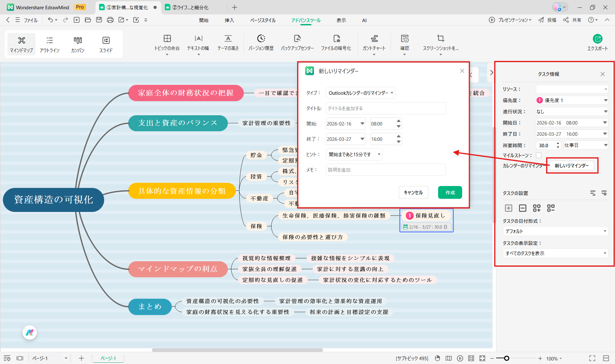Switch to Outline view mode
Image resolution: width=615 pixels, height=364 pixels.
pyautogui.click(x=49, y=44)
